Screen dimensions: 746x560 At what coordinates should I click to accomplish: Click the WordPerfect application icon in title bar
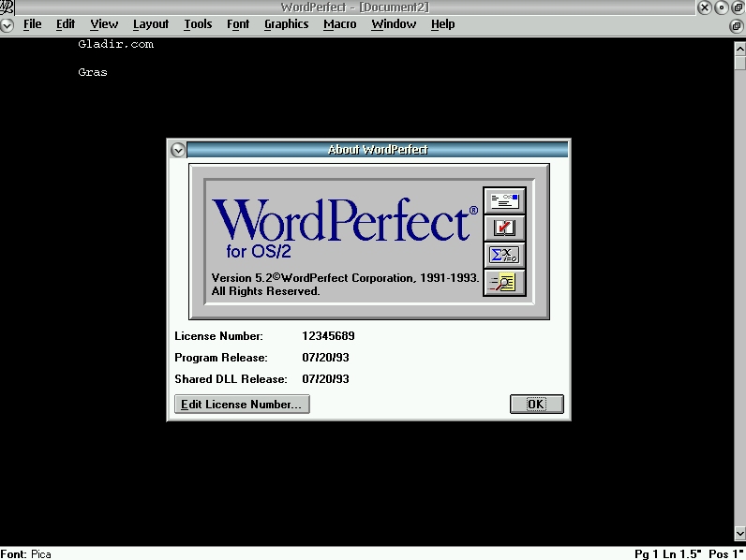tap(7, 7)
